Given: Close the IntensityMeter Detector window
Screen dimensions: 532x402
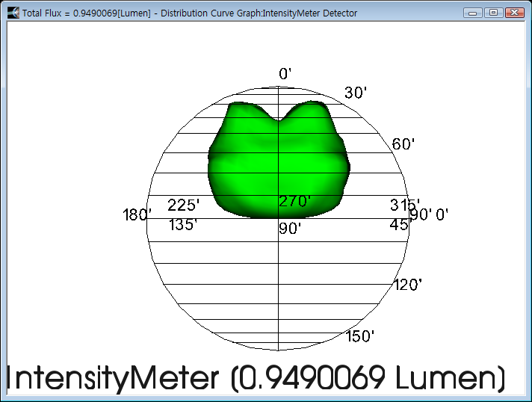Looking at the screenshot, I should tap(513, 13).
